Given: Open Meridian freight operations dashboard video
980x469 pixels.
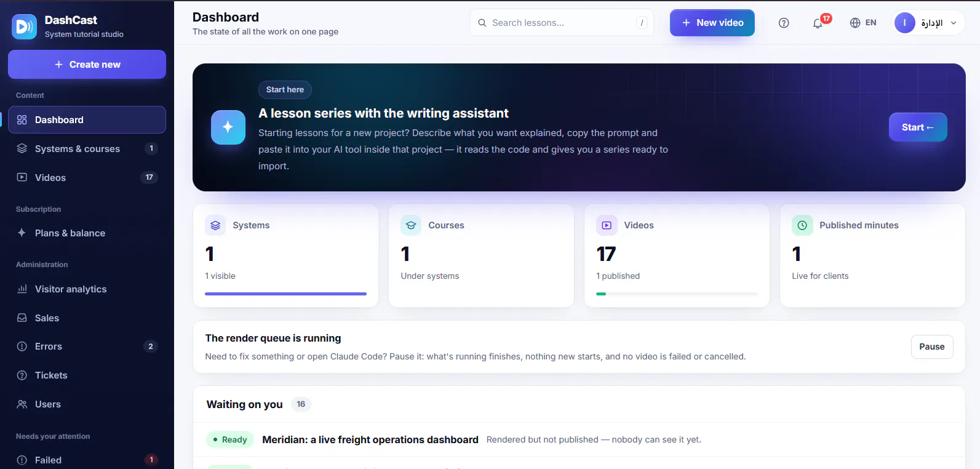Looking at the screenshot, I should coord(370,439).
